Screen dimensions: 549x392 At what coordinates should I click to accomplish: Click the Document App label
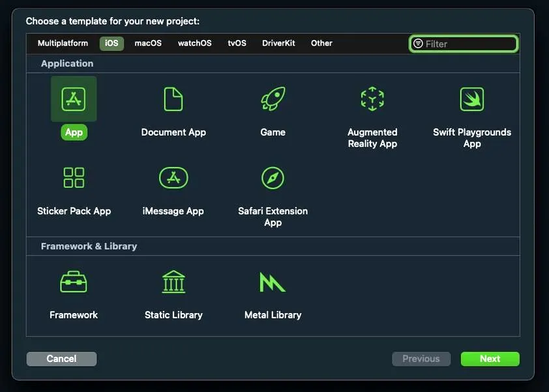point(173,132)
